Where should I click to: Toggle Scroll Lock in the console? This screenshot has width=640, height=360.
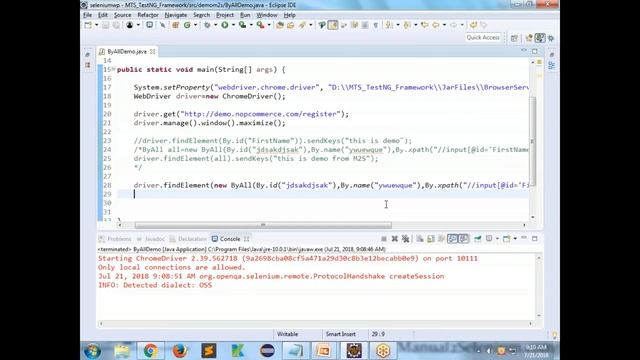[x=431, y=239]
